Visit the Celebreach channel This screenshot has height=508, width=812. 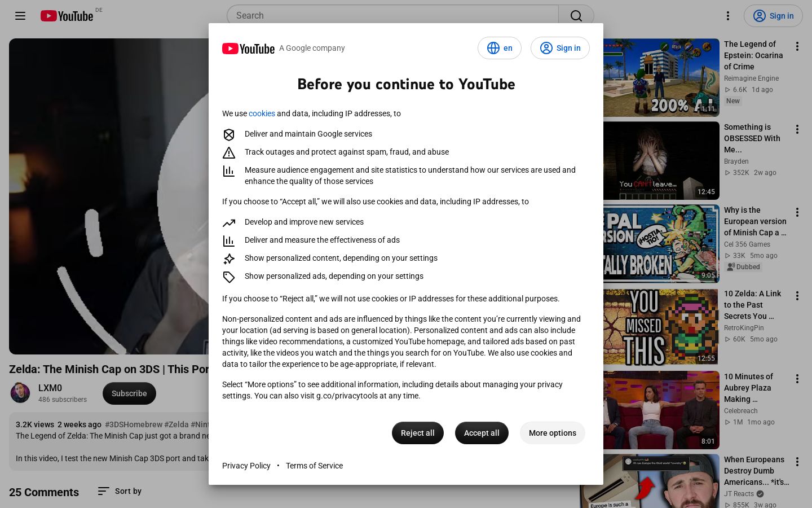[741, 411]
